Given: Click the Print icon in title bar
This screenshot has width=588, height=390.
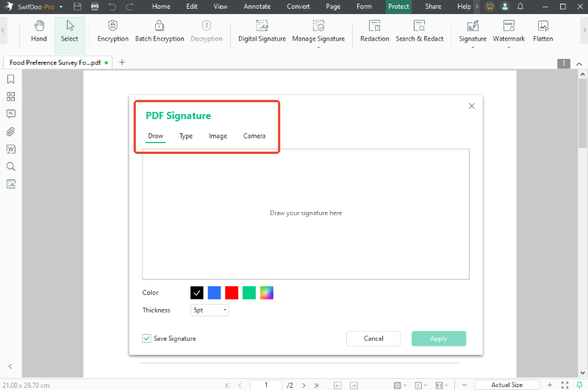Looking at the screenshot, I should (x=95, y=7).
